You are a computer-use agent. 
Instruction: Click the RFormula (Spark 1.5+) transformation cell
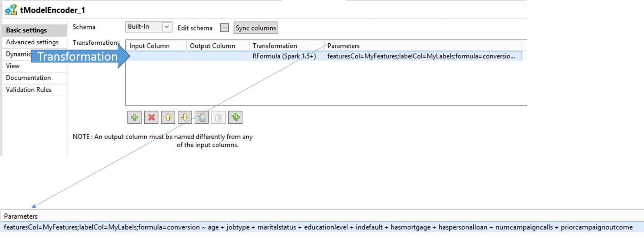pyautogui.click(x=284, y=56)
